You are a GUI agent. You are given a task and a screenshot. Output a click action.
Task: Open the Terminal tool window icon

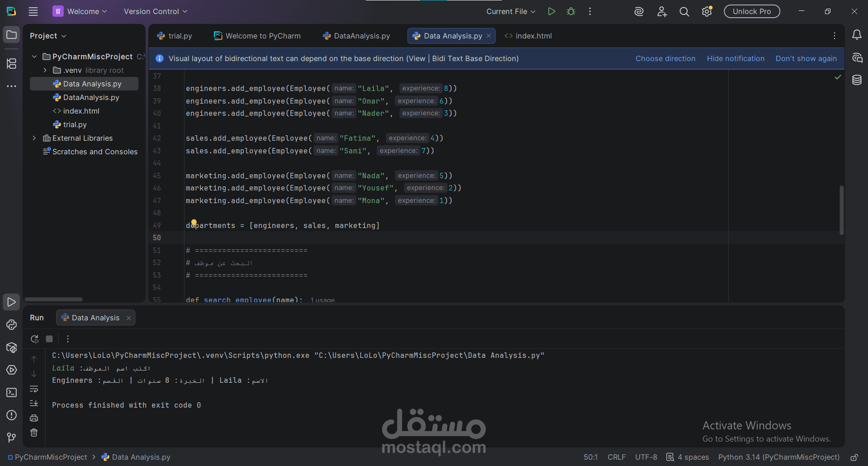pyautogui.click(x=11, y=392)
